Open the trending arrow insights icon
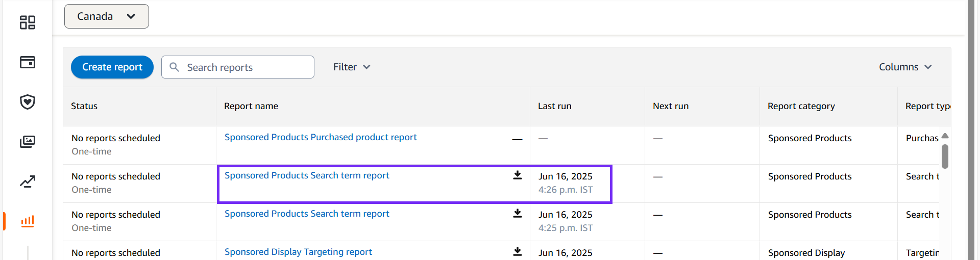The image size is (980, 260). pos(28,181)
